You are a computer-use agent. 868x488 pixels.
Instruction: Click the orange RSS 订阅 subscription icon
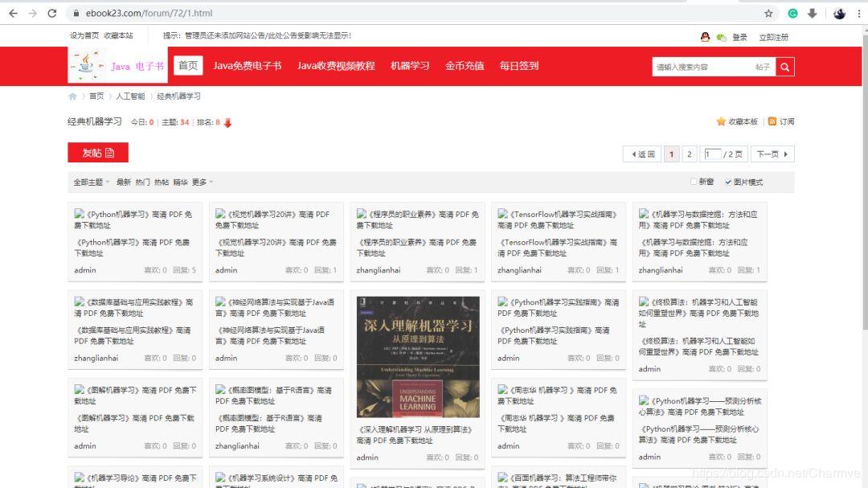(x=771, y=121)
